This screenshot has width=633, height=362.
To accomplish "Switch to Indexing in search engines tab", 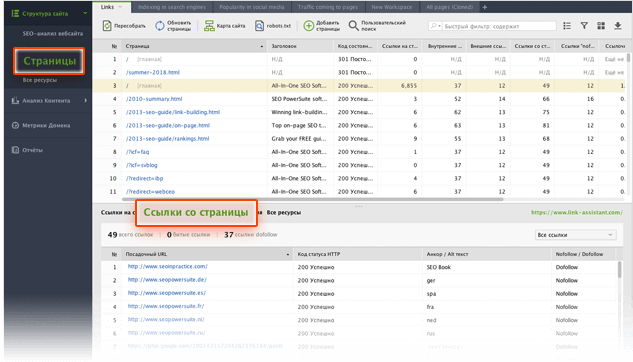I will (x=172, y=7).
